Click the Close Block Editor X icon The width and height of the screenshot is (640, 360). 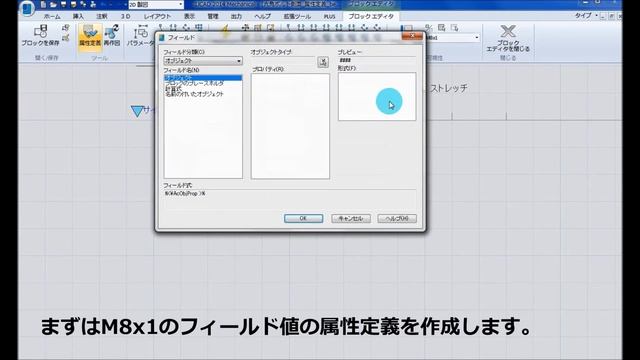click(508, 31)
